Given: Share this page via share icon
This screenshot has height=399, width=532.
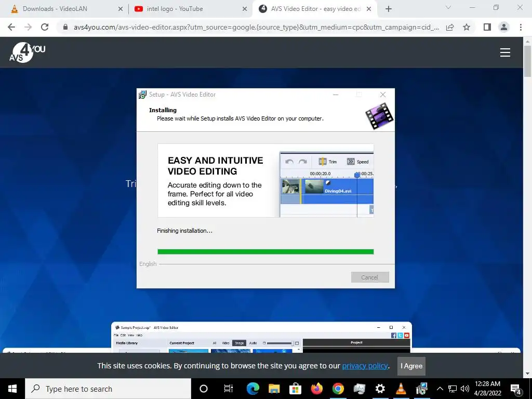Looking at the screenshot, I should coord(450,27).
